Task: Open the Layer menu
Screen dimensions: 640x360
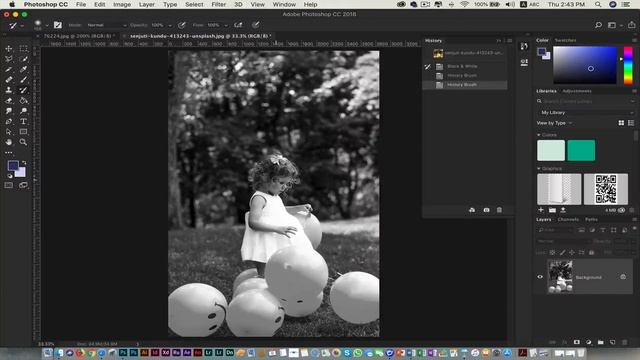Action: tap(147, 4)
